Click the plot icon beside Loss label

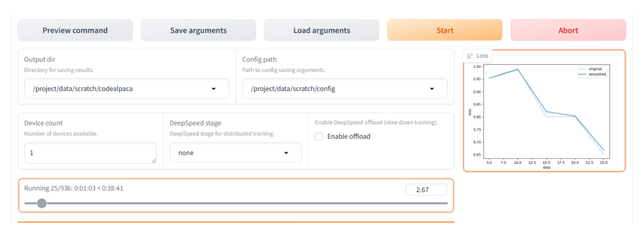(470, 56)
